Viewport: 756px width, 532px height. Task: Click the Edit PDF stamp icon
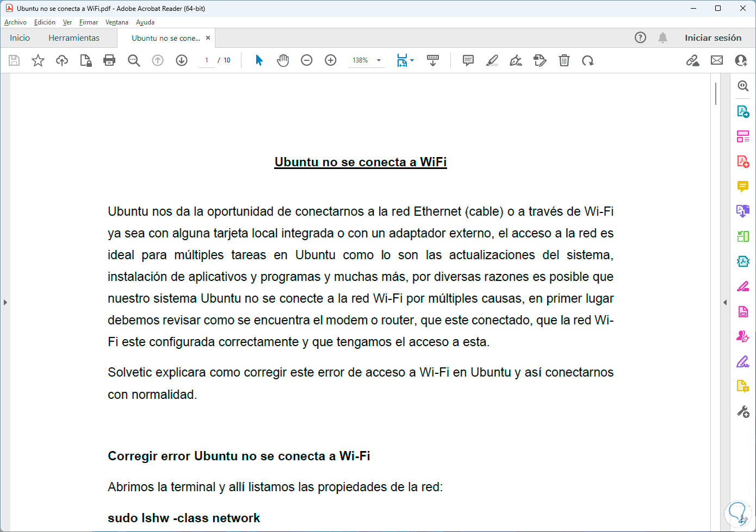pos(540,60)
